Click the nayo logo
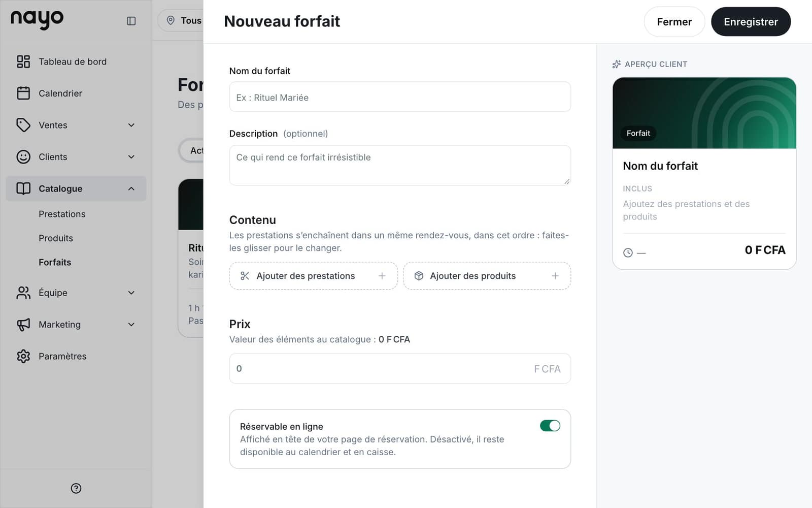 click(37, 20)
